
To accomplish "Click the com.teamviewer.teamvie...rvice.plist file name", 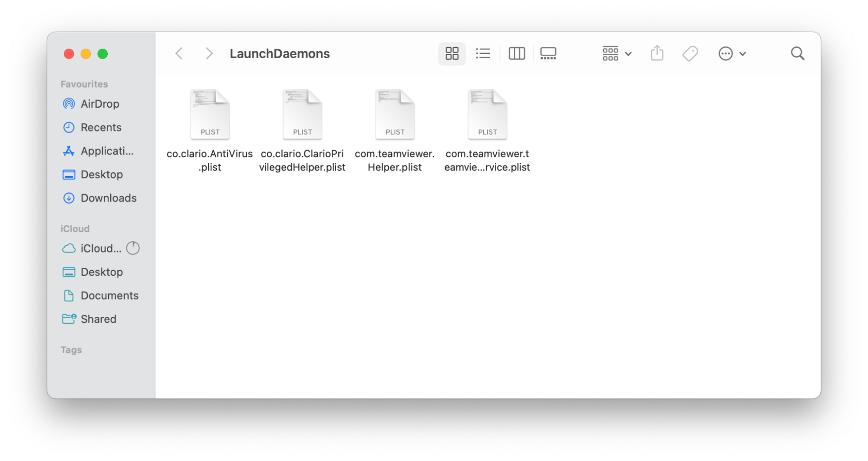I will (x=487, y=160).
